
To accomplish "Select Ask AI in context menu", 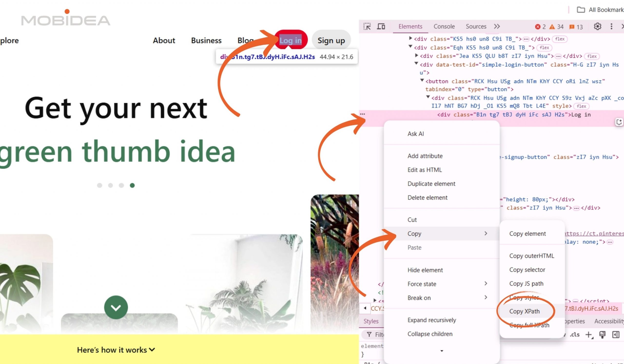I will pos(441,134).
